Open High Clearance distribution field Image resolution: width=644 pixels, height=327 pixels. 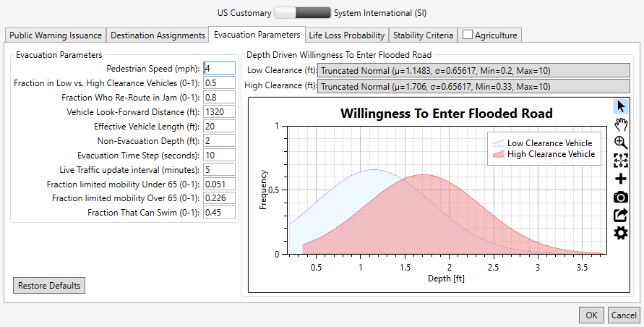point(473,86)
